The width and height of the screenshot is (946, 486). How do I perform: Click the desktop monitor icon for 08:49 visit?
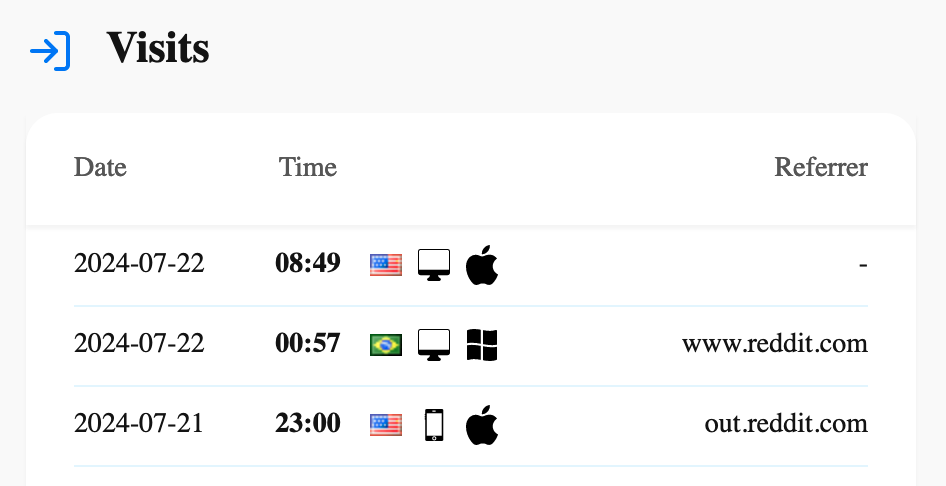pos(434,264)
